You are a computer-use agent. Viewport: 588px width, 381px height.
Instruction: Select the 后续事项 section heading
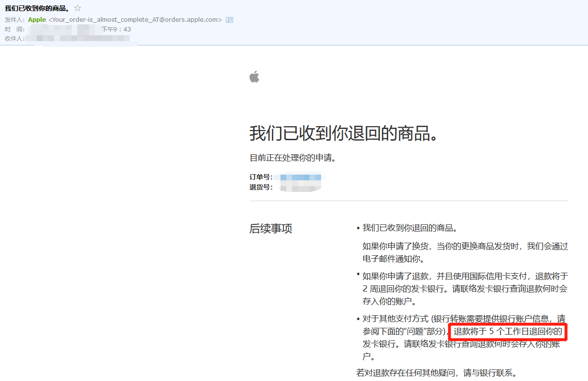[272, 228]
